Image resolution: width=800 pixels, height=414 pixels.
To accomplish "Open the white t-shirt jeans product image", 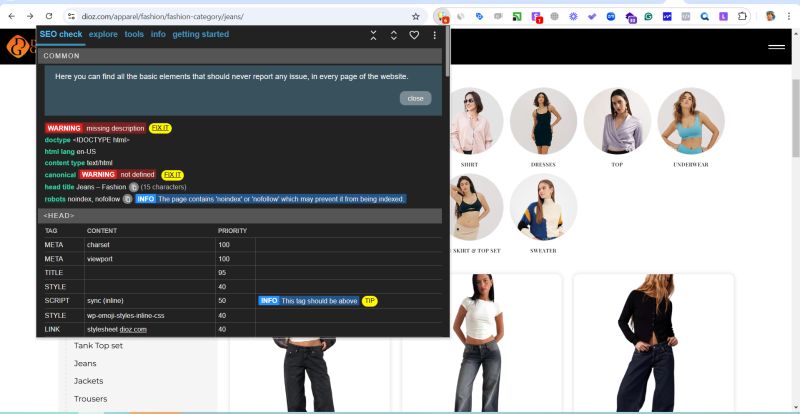I will coord(481,343).
